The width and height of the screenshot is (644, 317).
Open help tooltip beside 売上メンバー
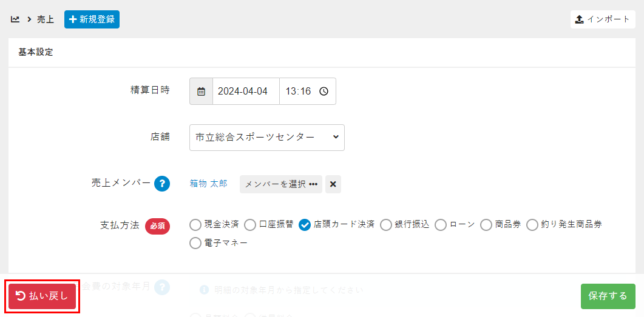pos(161,184)
